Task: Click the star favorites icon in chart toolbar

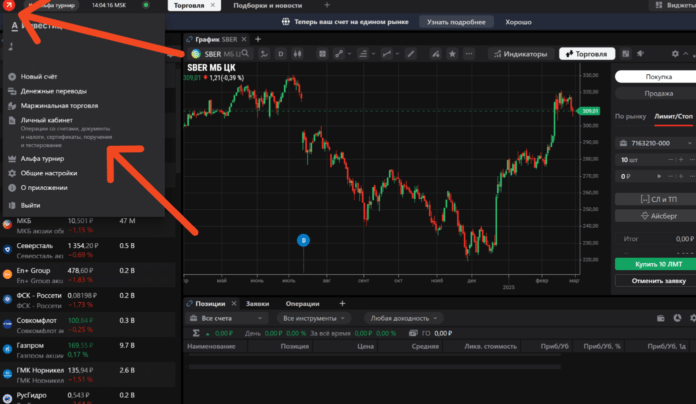Action: click(452, 54)
